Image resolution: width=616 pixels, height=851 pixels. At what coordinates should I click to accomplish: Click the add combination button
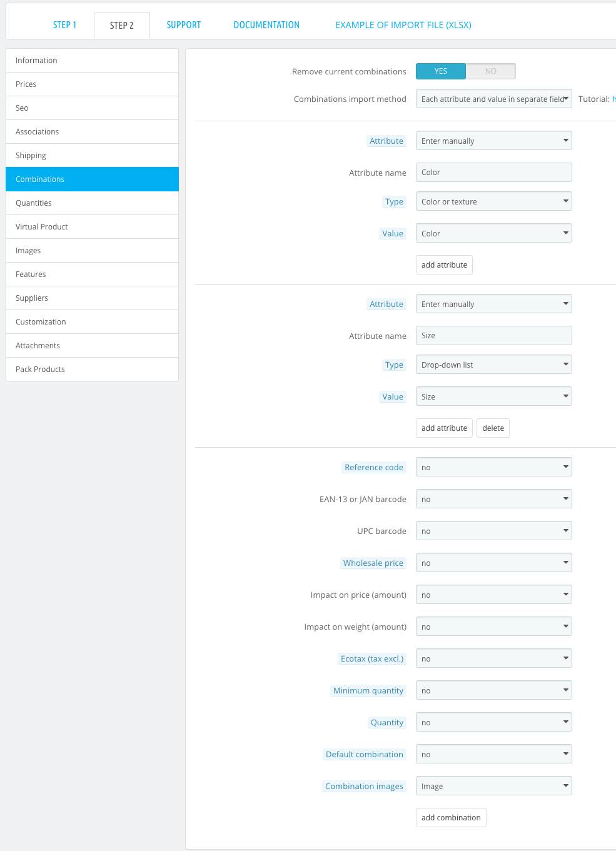(451, 818)
